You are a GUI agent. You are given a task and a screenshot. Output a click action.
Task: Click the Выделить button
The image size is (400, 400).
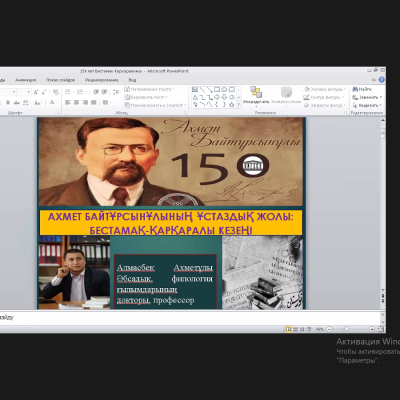point(367,105)
